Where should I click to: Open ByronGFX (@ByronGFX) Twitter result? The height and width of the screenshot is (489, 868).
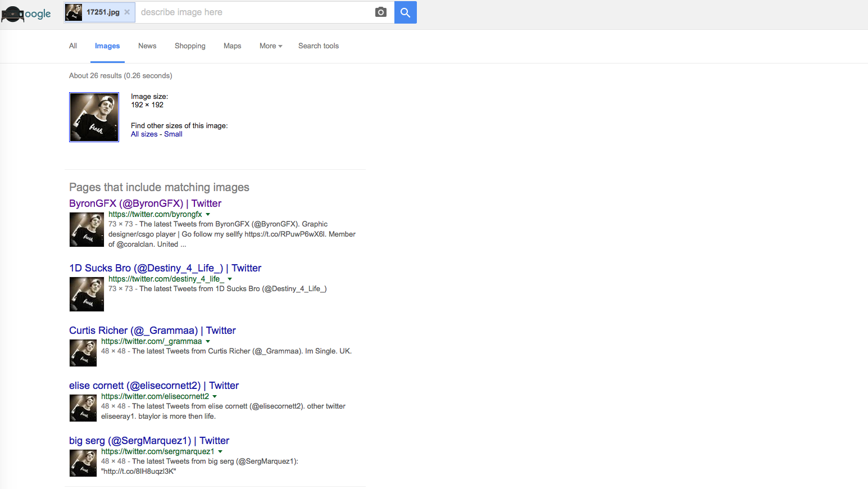coord(145,203)
